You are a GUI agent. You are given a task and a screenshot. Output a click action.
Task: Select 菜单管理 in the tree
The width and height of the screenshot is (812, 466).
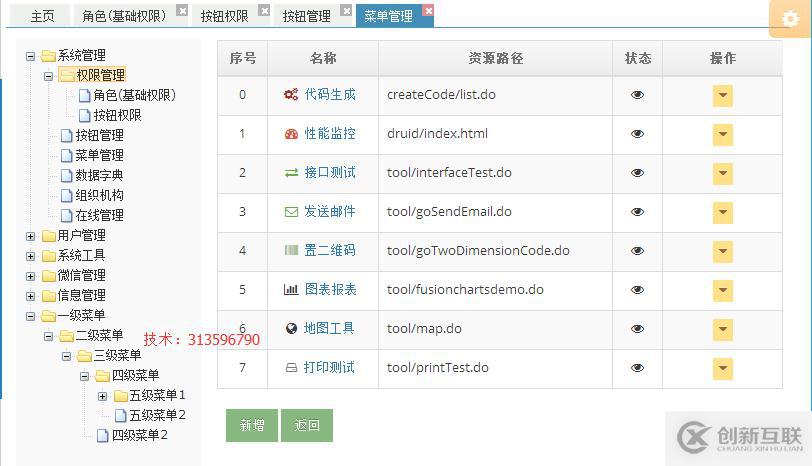click(x=99, y=155)
